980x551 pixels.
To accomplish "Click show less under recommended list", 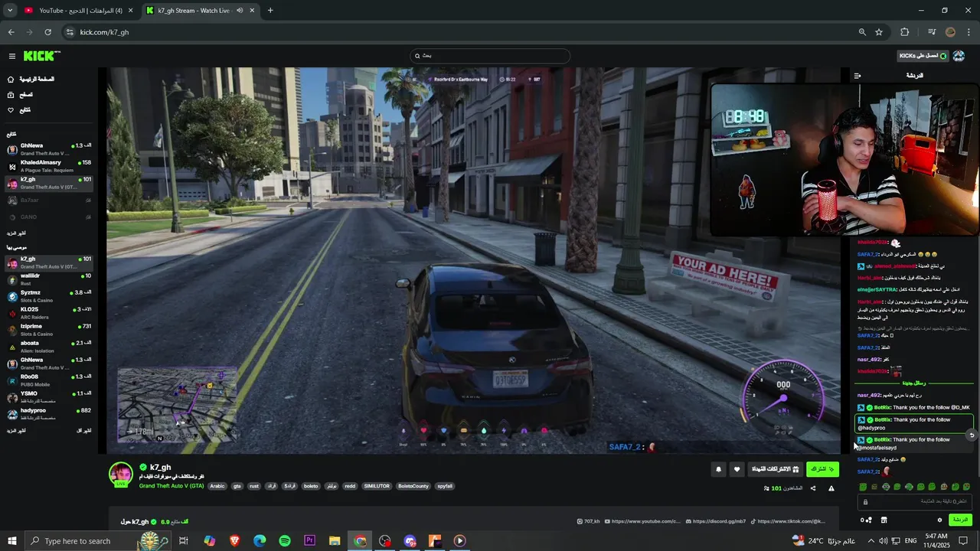I will click(x=84, y=431).
